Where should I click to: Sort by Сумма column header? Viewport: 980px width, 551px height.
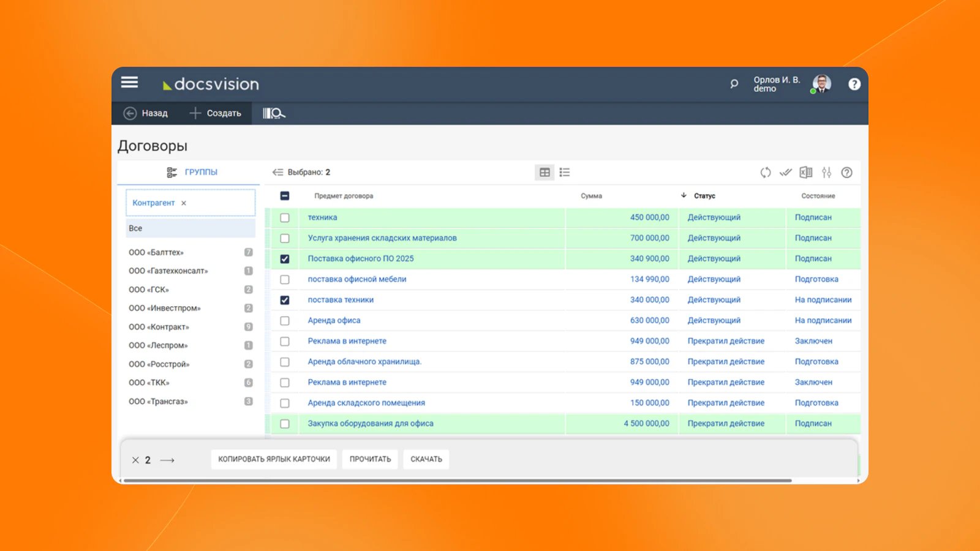click(x=591, y=196)
